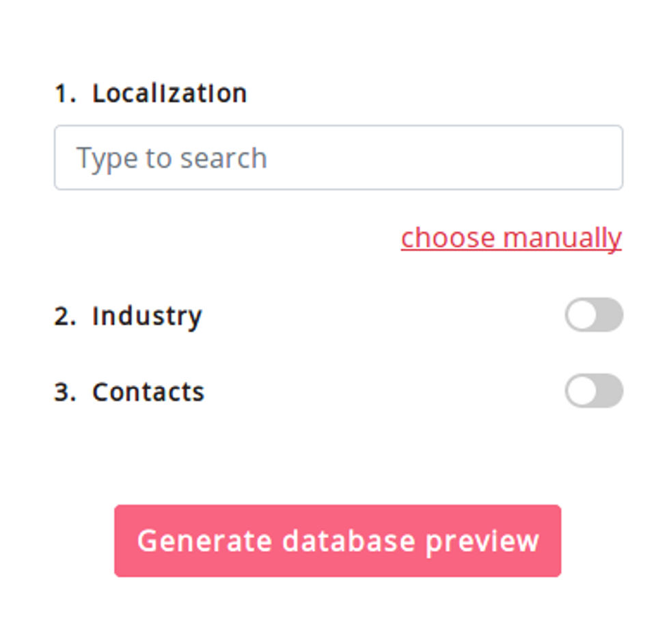Screen dimensions: 656x644
Task: Open the 'choose manually' link
Action: coord(511,238)
